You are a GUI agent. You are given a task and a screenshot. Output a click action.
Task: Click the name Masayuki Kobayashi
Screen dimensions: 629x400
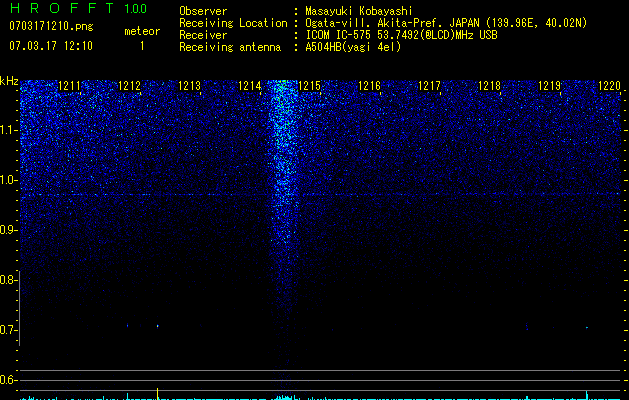click(x=359, y=11)
